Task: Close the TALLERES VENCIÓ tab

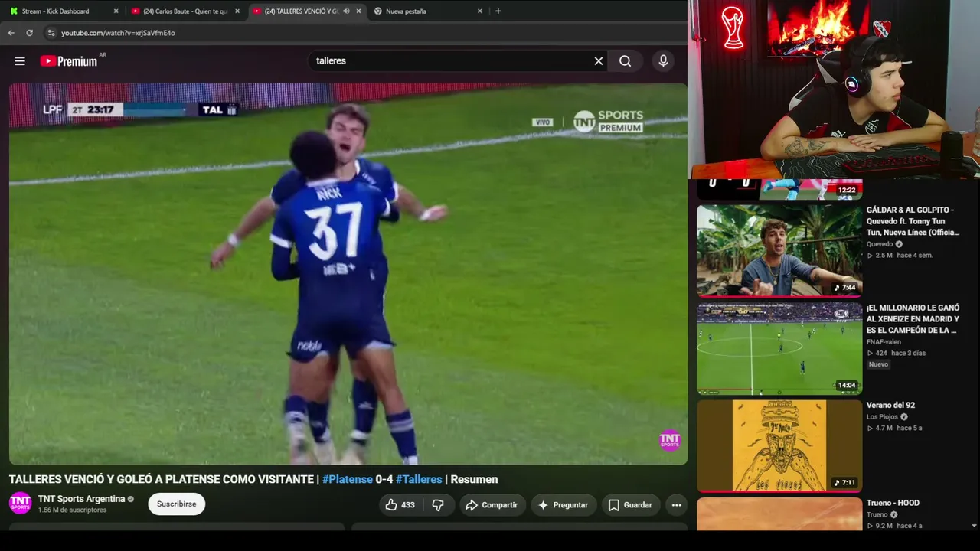Action: [x=358, y=11]
